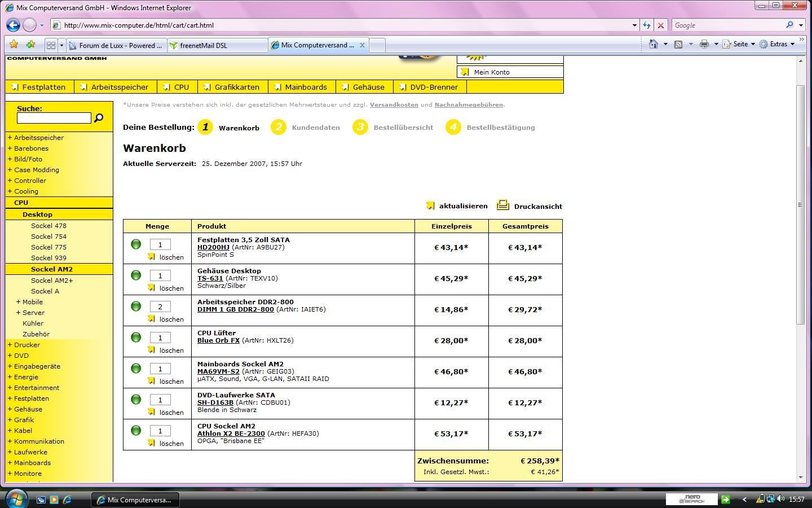Screen dimensions: 812x508
Task: Open a new blank browser tab
Action: click(377, 45)
